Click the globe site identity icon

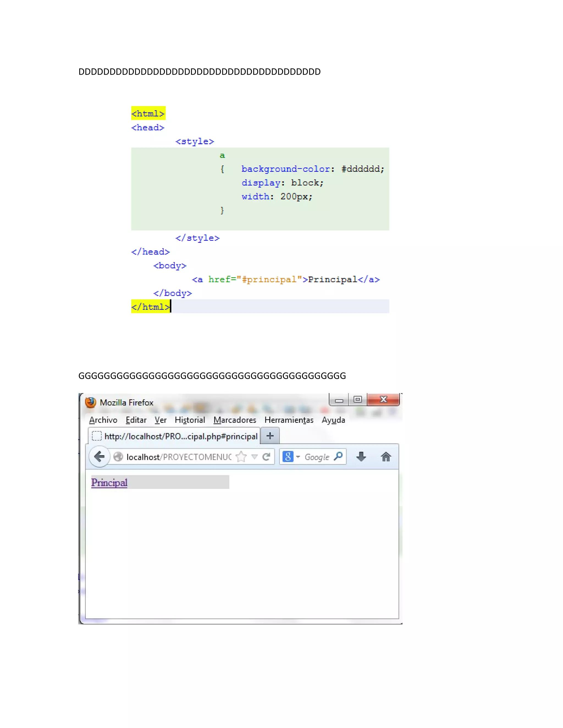pyautogui.click(x=118, y=457)
